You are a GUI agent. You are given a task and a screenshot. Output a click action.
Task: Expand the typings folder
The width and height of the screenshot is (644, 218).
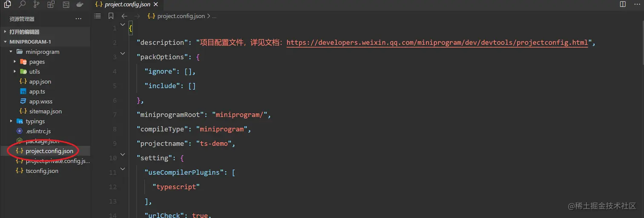(x=45, y=121)
